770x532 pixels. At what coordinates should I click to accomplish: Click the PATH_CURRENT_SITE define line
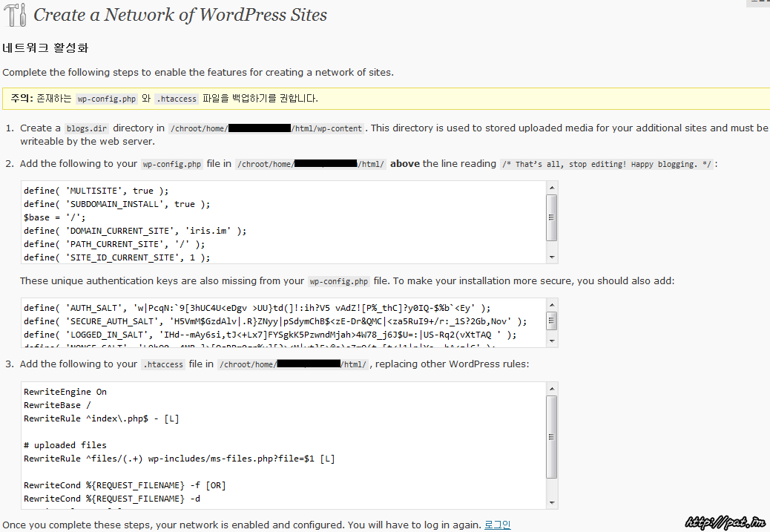point(114,243)
